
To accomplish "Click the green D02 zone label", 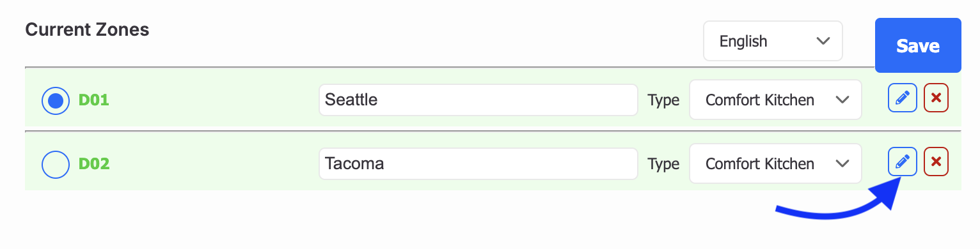I will coord(94,164).
